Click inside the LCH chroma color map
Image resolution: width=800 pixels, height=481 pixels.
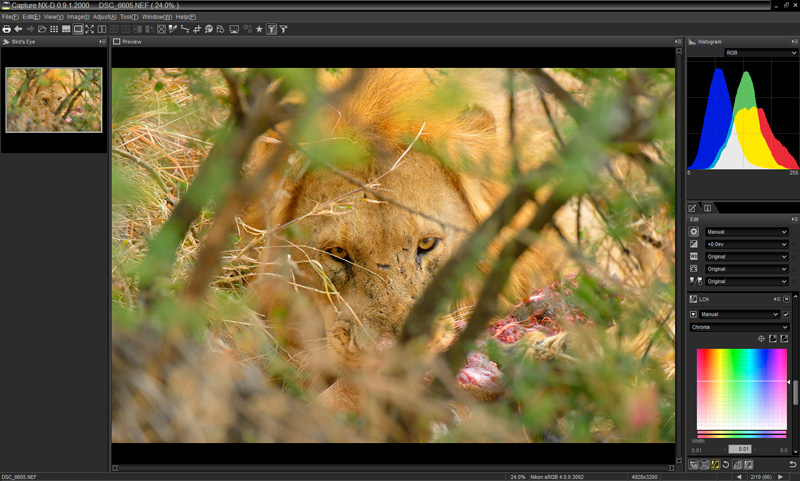coord(741,390)
